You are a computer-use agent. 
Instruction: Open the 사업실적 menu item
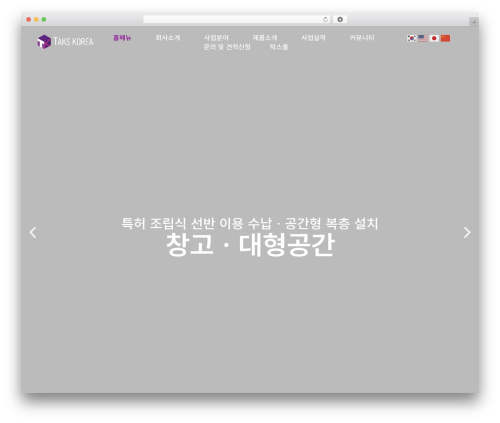point(313,38)
